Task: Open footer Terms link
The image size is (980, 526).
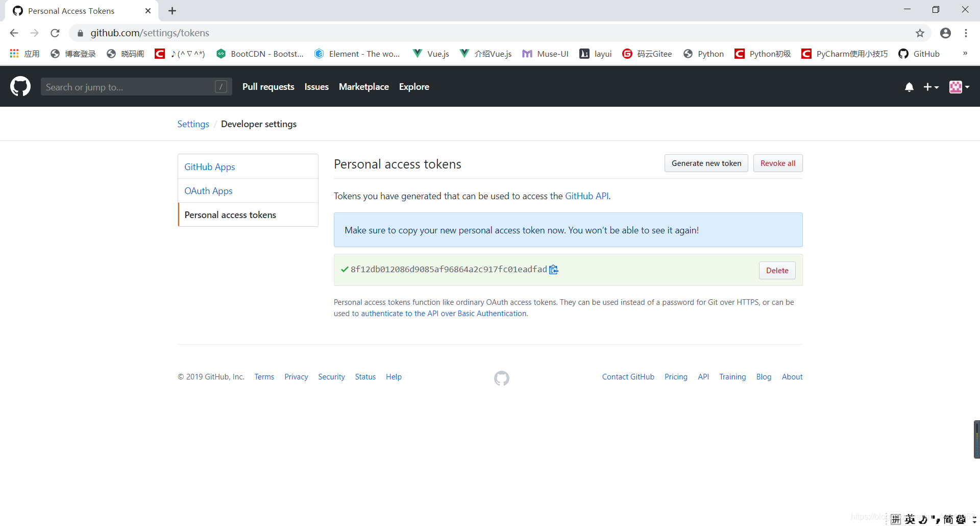Action: [264, 377]
